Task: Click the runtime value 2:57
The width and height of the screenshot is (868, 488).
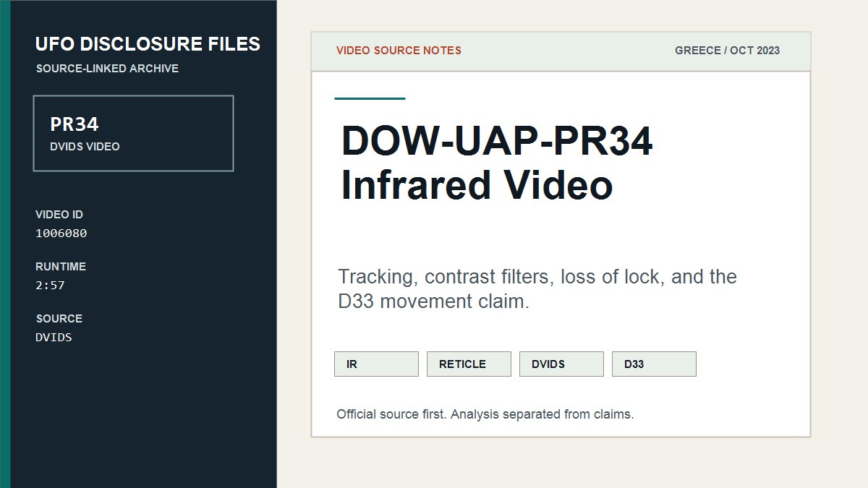Action: coord(50,286)
